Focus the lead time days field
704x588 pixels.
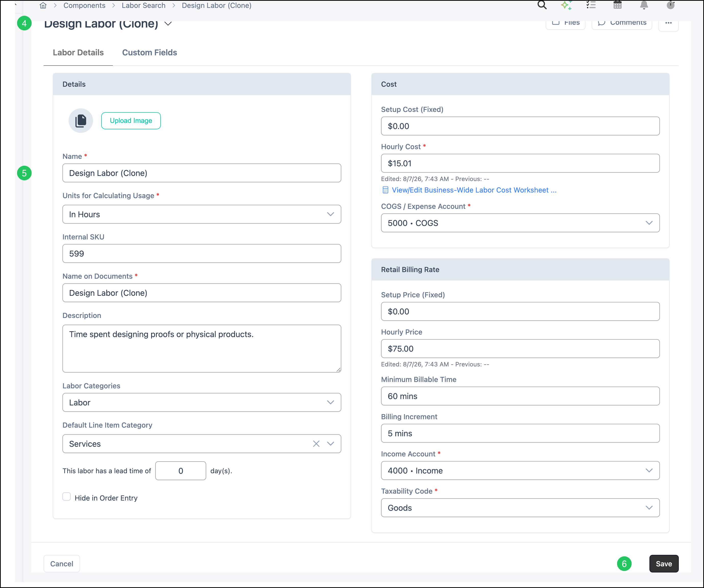coord(181,471)
